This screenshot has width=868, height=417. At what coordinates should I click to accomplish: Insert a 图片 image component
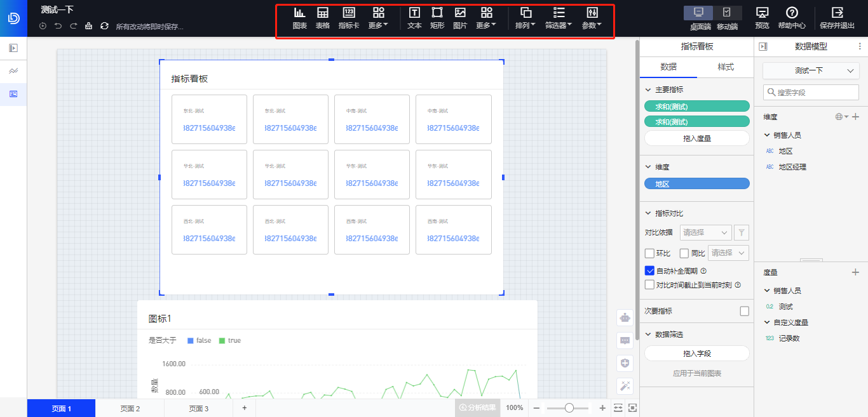point(460,18)
